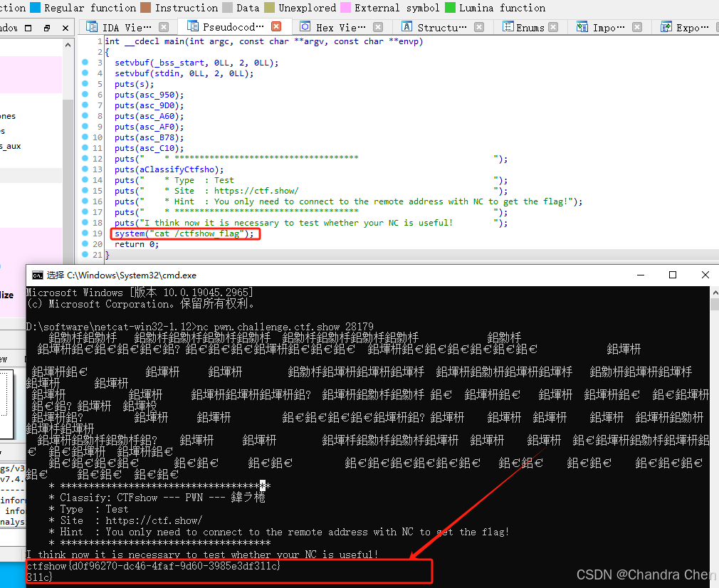Click the Imports tab icon
719x588 pixels.
(x=582, y=27)
